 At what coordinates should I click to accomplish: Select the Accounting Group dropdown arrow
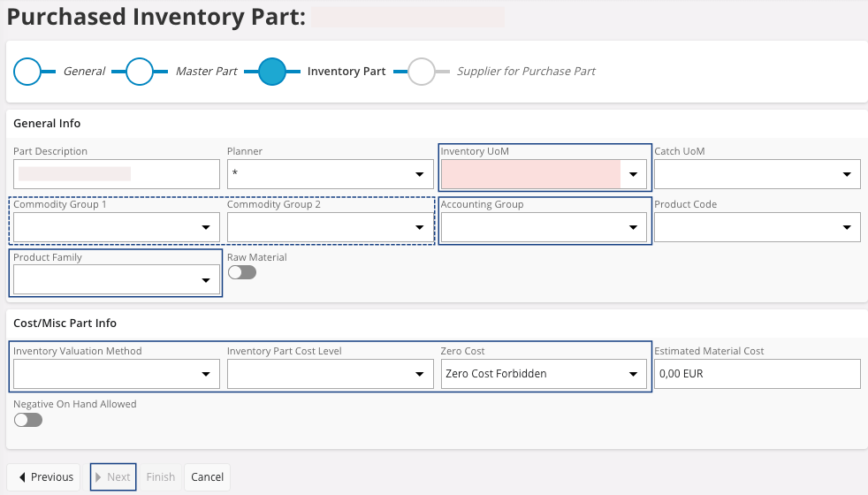coord(633,228)
